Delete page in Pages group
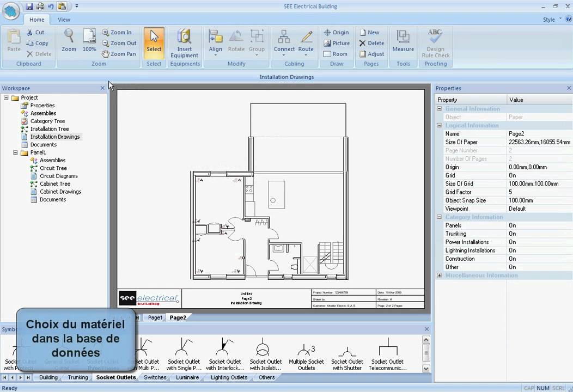The image size is (573, 392). point(371,43)
